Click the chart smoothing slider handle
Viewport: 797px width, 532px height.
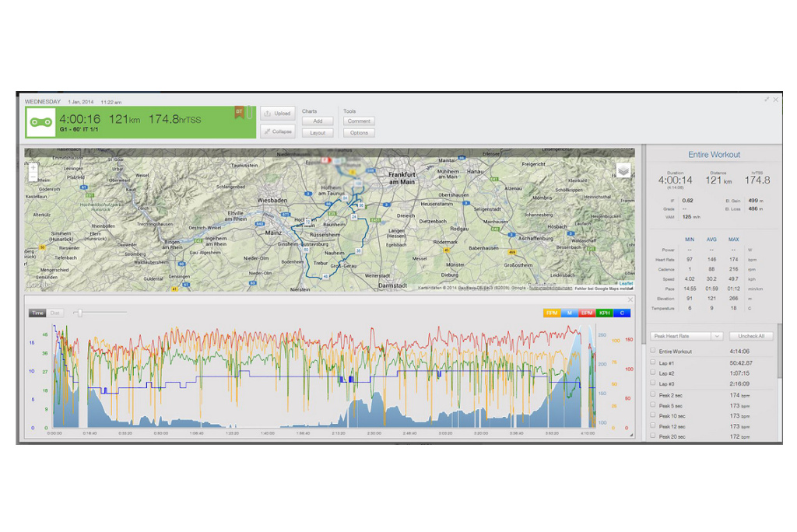point(80,313)
